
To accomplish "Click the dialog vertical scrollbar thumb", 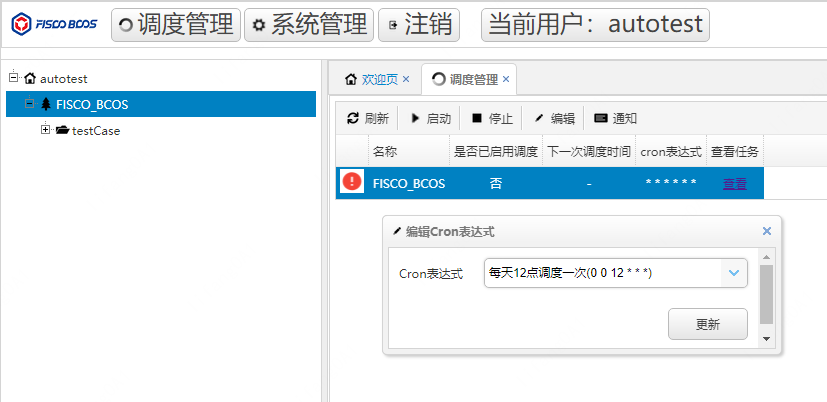I will 766,294.
